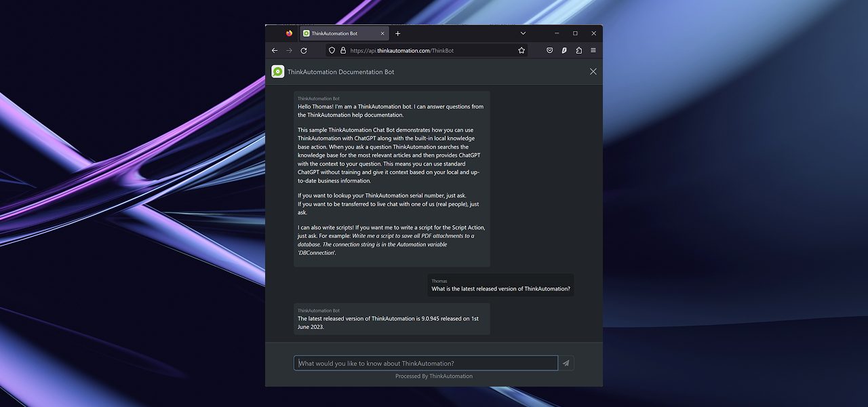The image size is (868, 407).
Task: Reload the current page
Action: coord(304,51)
